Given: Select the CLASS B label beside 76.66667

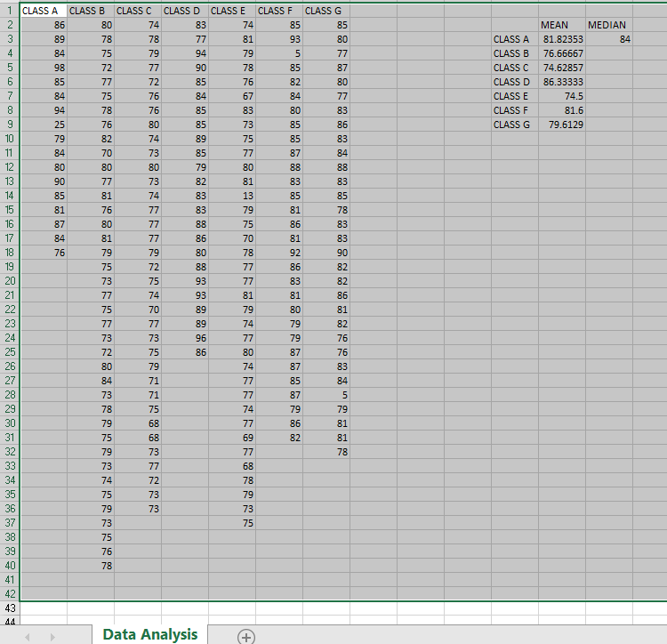Looking at the screenshot, I should [515, 53].
